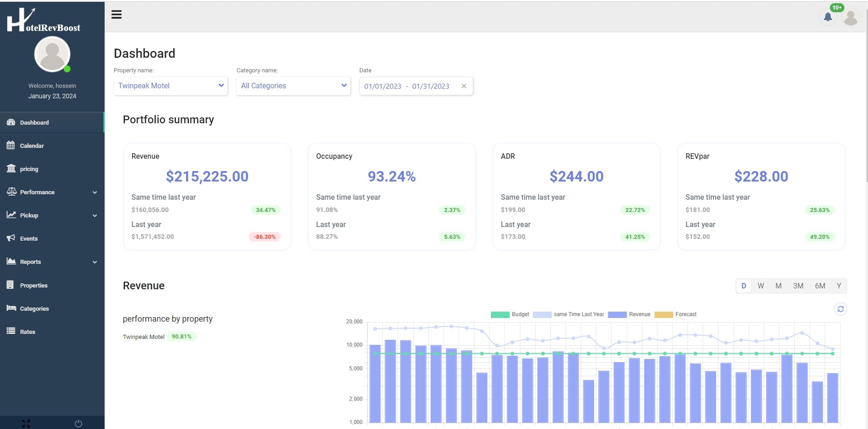This screenshot has width=868, height=429.
Task: Click the date range input field
Action: pos(407,86)
